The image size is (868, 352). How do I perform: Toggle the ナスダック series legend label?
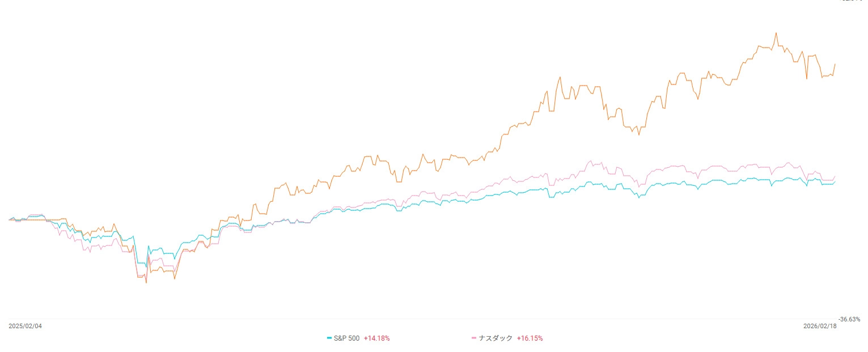coord(496,338)
